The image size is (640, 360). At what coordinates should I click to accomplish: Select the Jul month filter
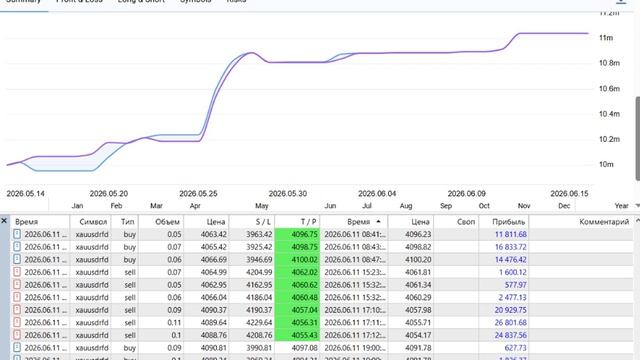[367, 206]
